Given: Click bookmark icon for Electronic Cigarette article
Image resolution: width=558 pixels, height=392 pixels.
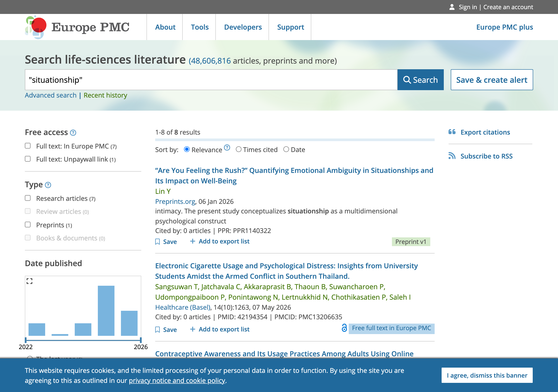Looking at the screenshot, I should click(x=158, y=329).
